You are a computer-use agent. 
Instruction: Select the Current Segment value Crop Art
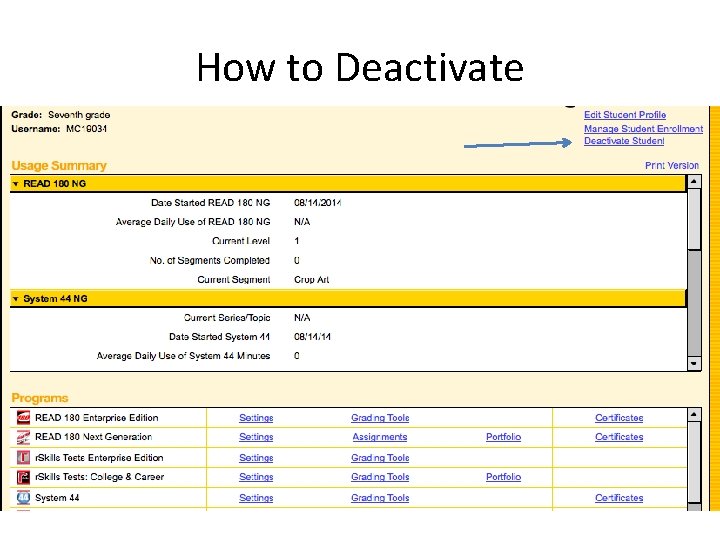tap(311, 280)
